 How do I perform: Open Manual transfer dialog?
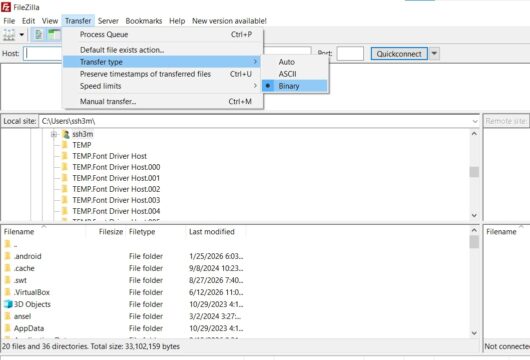point(163,101)
